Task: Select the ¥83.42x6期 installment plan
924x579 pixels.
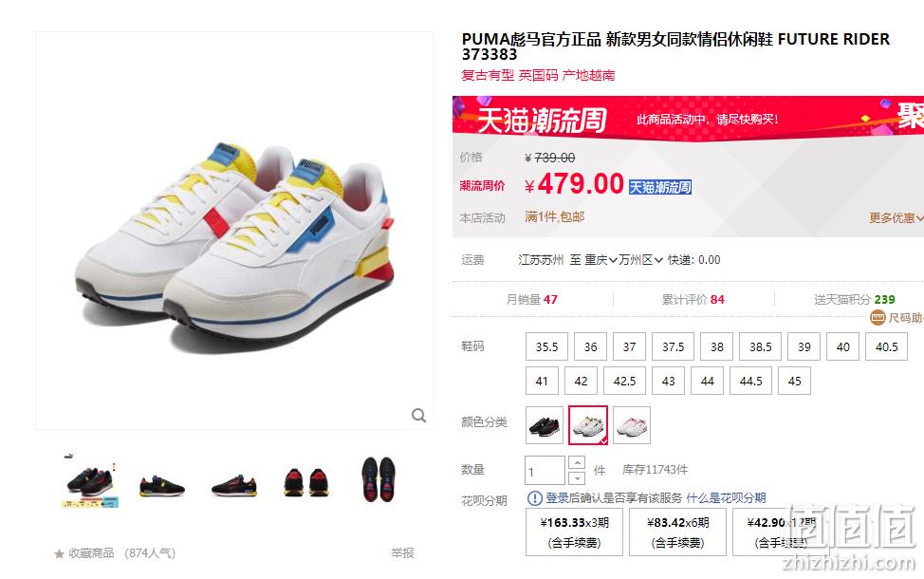Action: [677, 532]
